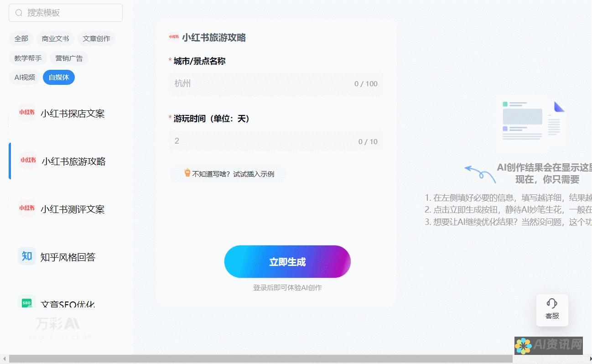
Task: Select the 教学帮手 category tab
Action: (x=28, y=58)
